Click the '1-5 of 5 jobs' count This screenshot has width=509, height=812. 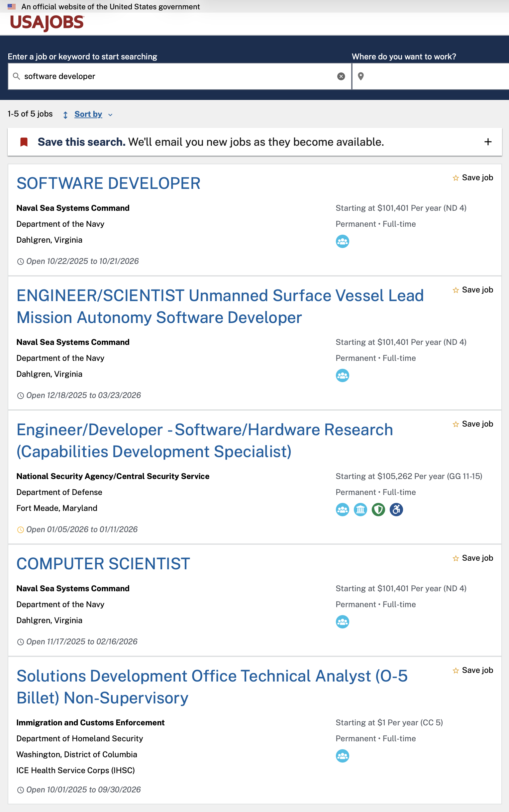coord(30,114)
